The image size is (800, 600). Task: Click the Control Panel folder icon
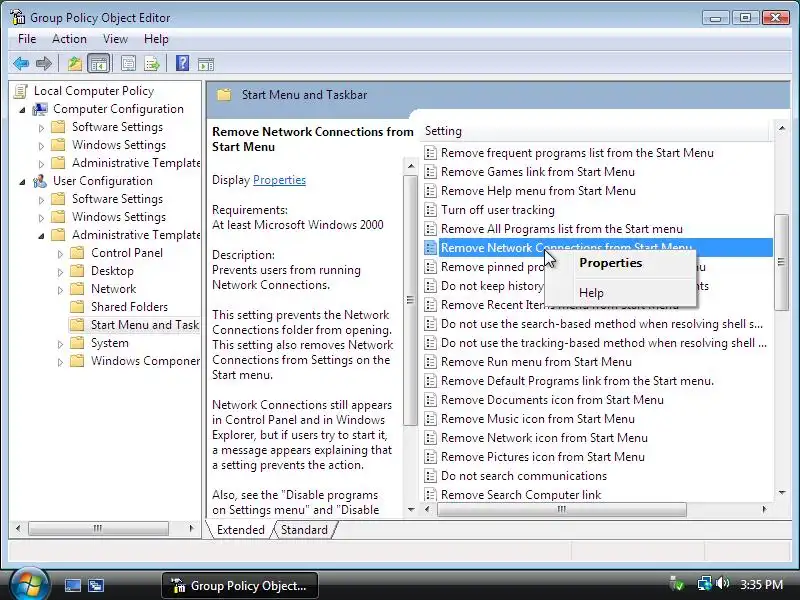[x=77, y=253]
